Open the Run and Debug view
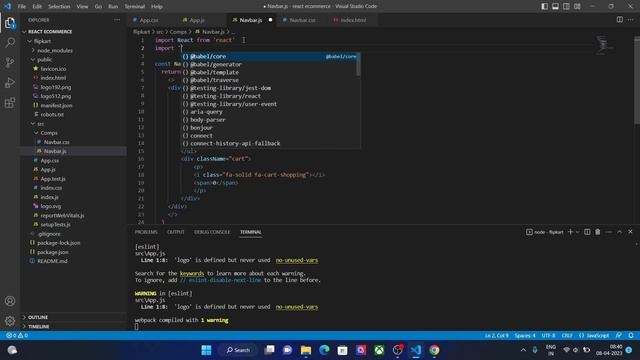This screenshot has width=640, height=360. click(x=10, y=82)
